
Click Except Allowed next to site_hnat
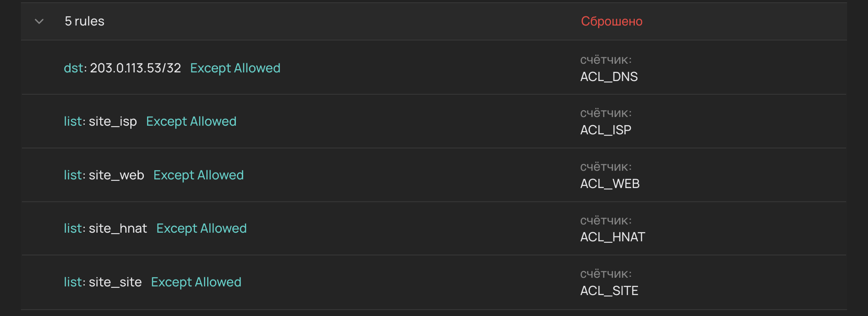click(201, 229)
